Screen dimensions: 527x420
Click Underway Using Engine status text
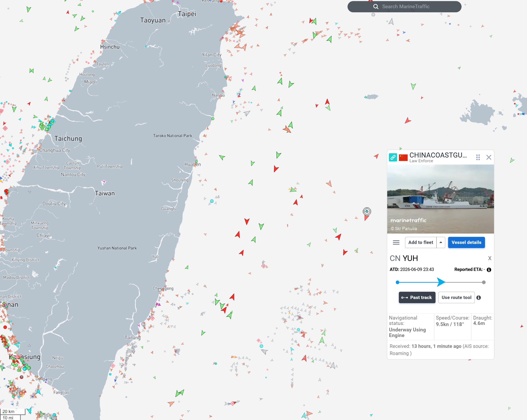[407, 332]
